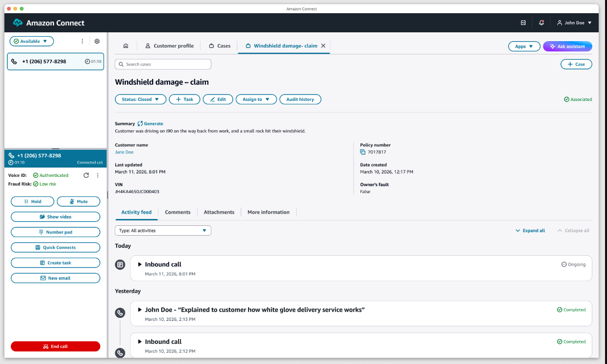Go to the home tab icon
Viewport: 607px width, 364px height.
coord(126,46)
